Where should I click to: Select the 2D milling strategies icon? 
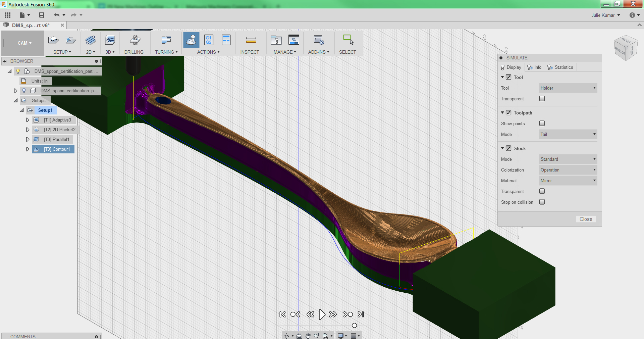point(91,40)
